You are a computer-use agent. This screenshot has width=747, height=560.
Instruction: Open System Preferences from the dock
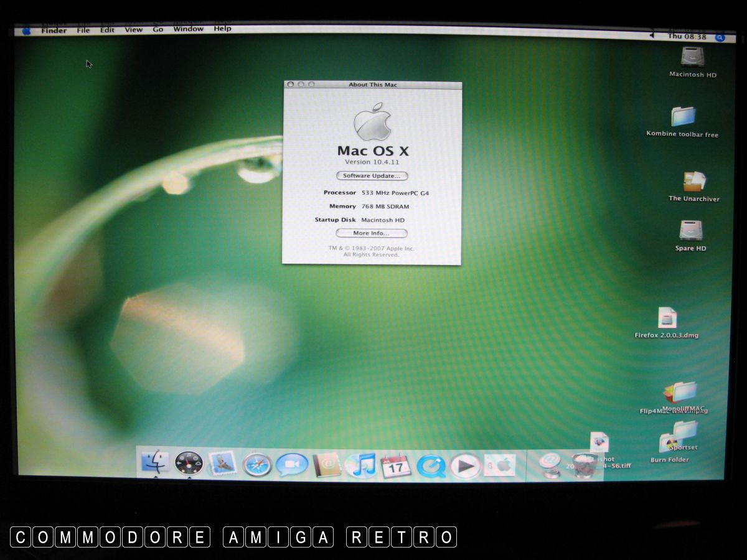tap(500, 465)
